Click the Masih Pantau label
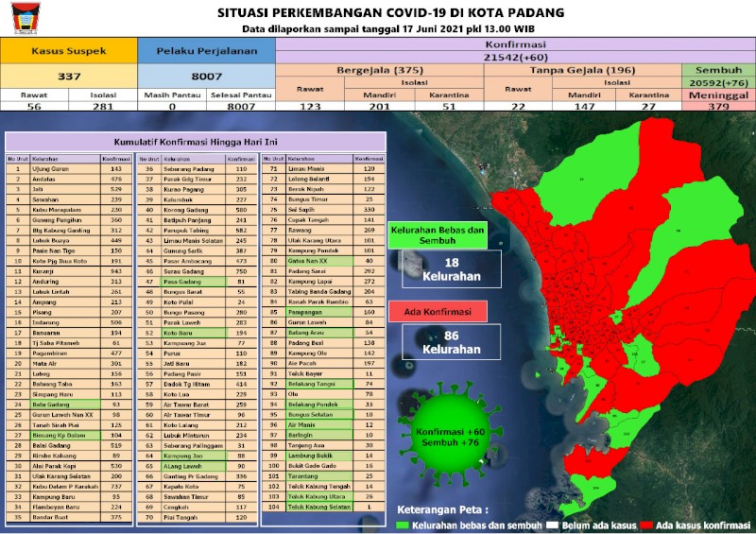This screenshot has height=534, width=756. click(x=172, y=95)
